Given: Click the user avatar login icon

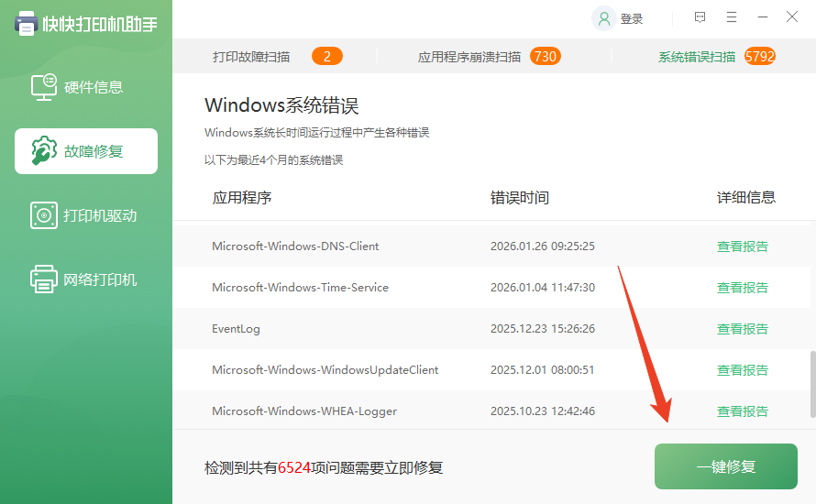Looking at the screenshot, I should click(x=603, y=18).
